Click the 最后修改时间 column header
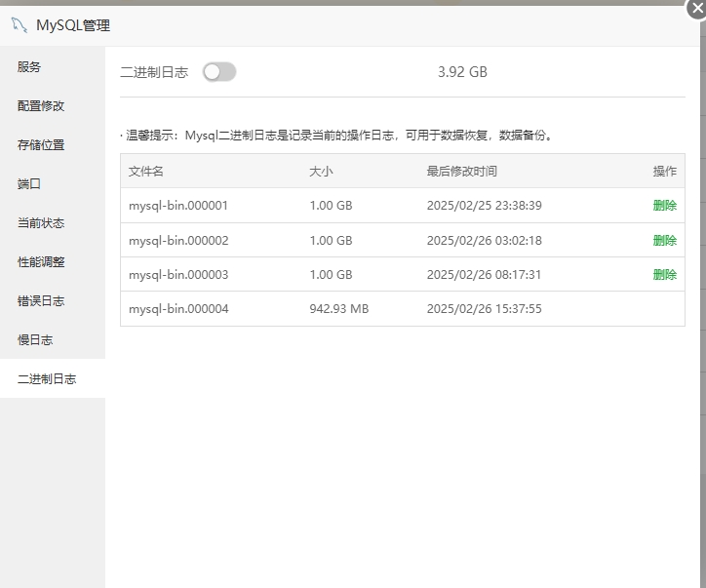This screenshot has height=588, width=706. click(462, 171)
